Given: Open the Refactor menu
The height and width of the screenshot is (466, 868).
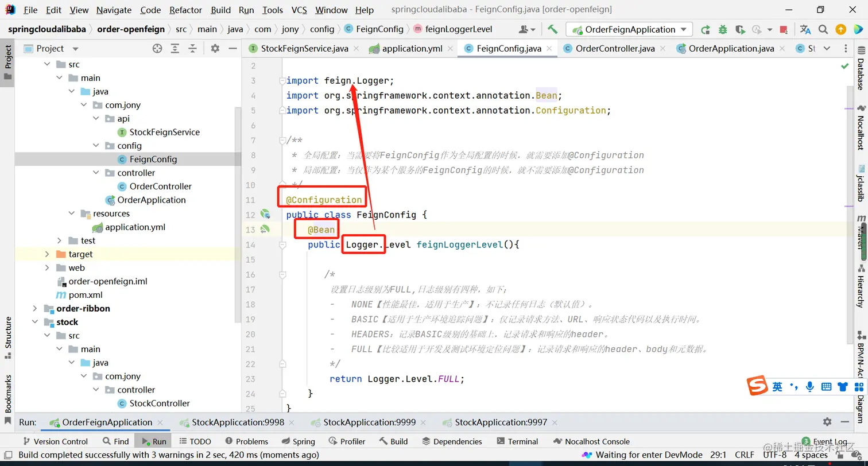Looking at the screenshot, I should [x=186, y=10].
